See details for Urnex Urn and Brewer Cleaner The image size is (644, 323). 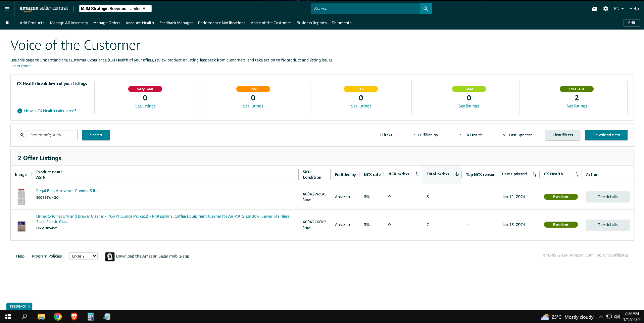607,225
